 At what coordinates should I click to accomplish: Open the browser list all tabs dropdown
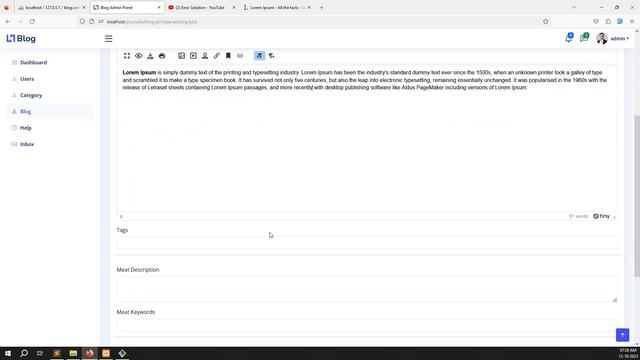pos(573,7)
